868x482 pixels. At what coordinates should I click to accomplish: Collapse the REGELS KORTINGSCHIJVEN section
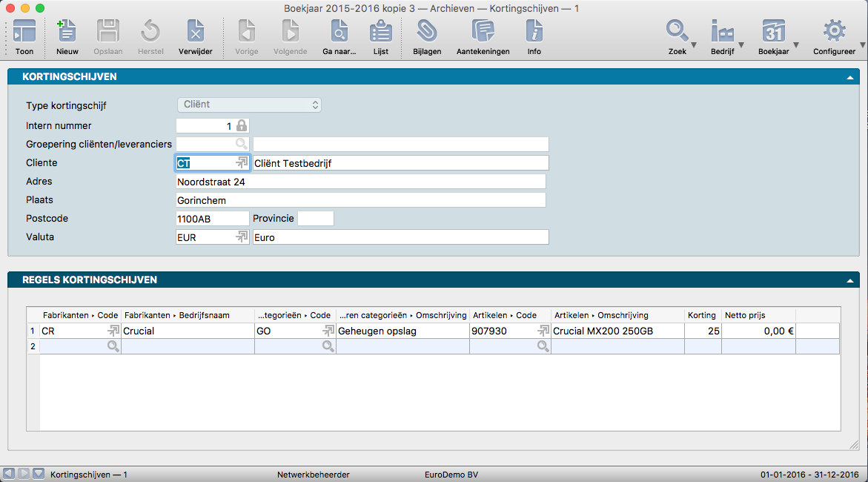pos(849,281)
